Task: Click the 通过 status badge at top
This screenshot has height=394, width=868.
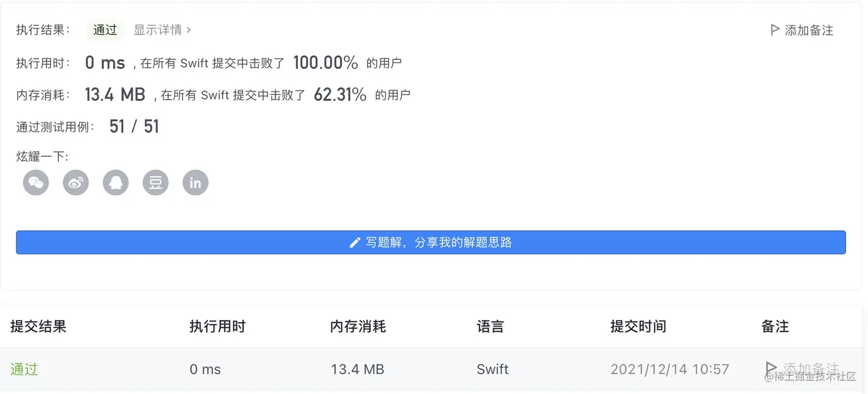Action: [105, 30]
